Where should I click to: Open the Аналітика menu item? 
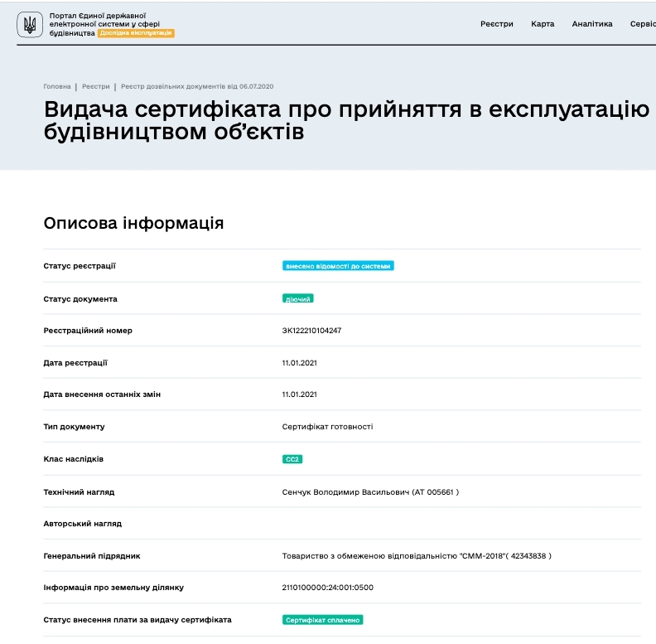pyautogui.click(x=592, y=24)
